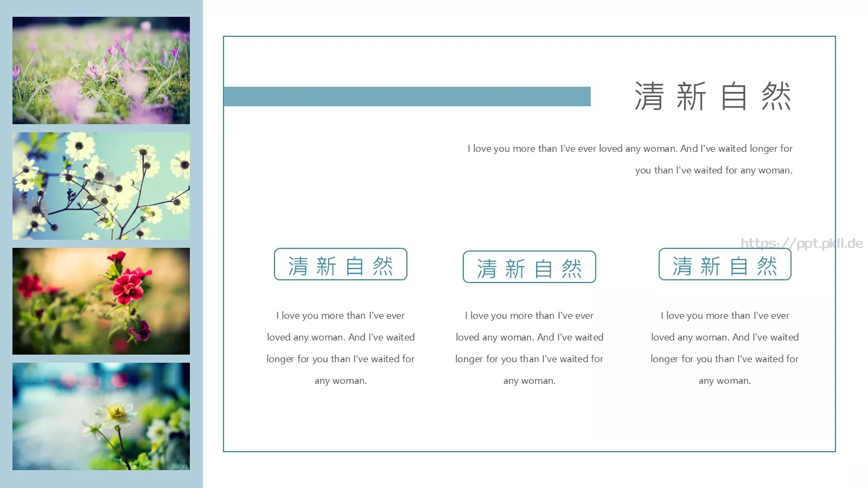Select the purple crocus meadow photo
Image resolution: width=868 pixels, height=488 pixels.
coord(101,70)
